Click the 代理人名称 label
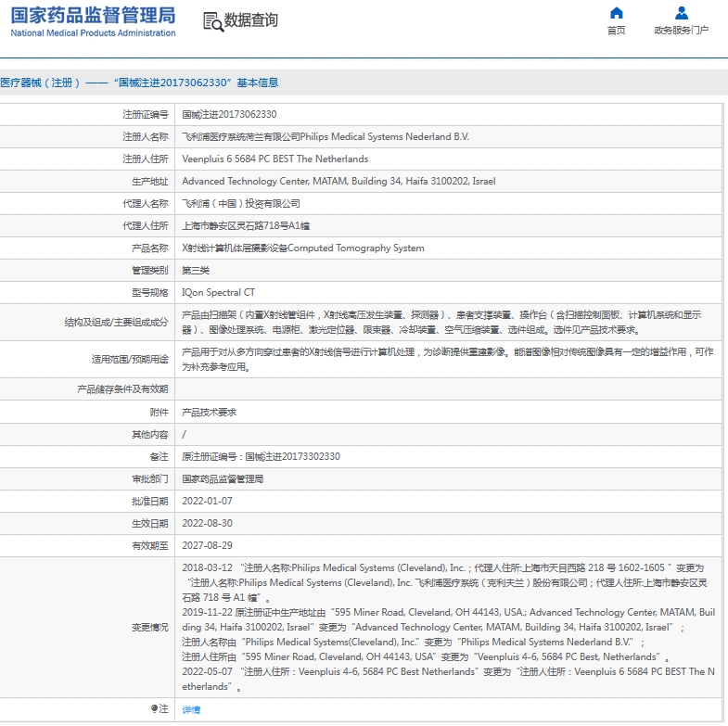 pos(146,203)
